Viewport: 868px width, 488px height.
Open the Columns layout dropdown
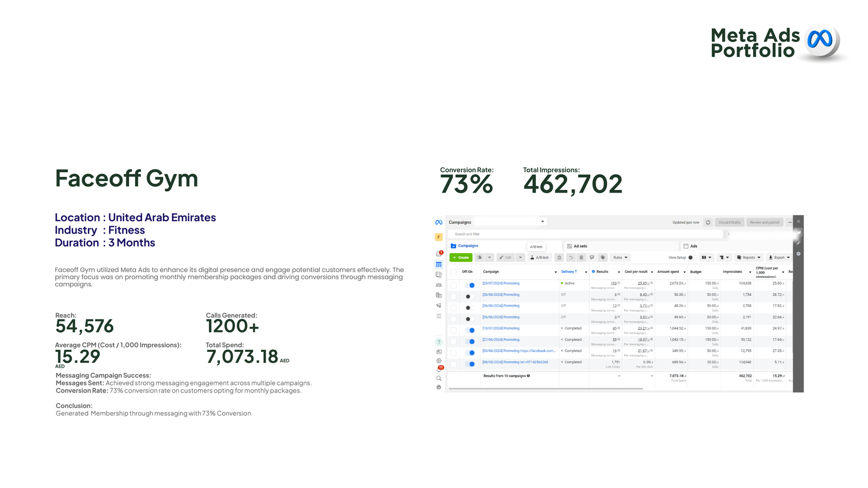click(706, 258)
